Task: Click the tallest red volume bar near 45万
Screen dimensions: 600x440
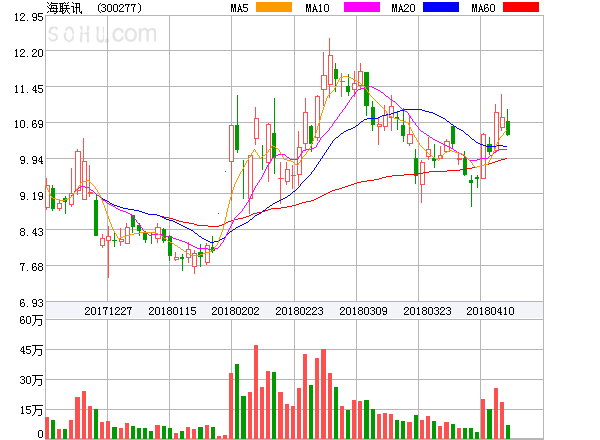Action: click(256, 392)
